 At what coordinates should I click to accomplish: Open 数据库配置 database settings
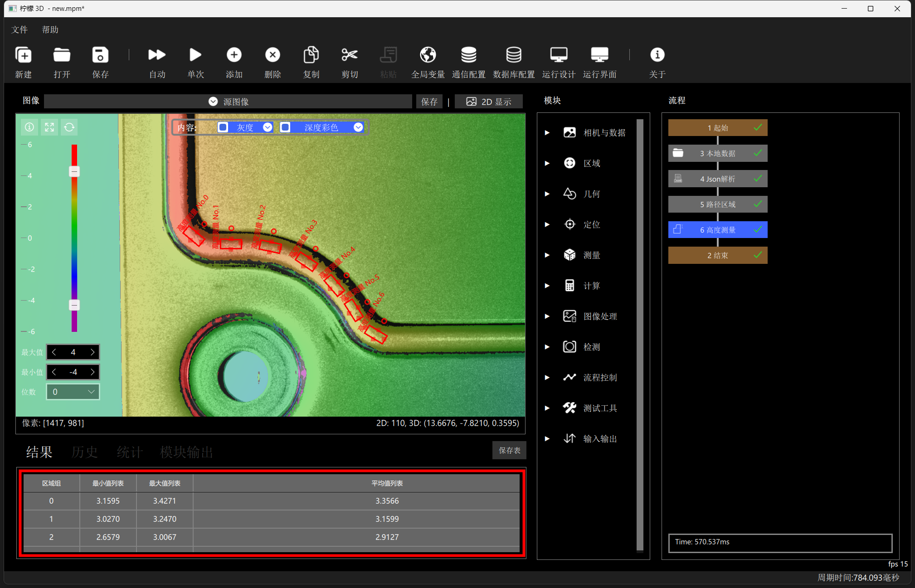(513, 55)
